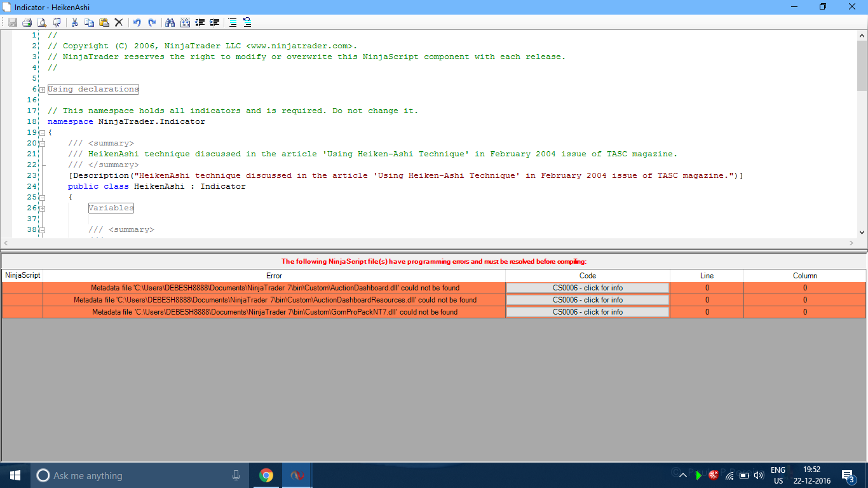
Task: Click the Redo arrow icon
Action: point(151,22)
